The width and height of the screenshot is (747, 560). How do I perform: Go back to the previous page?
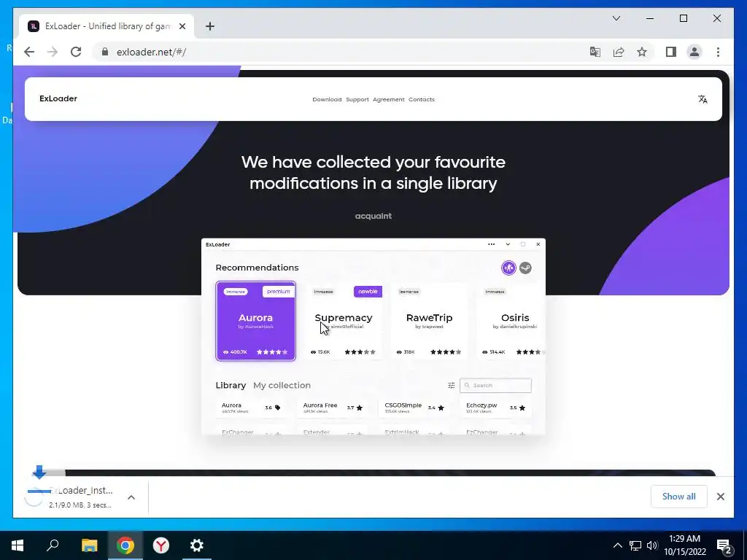point(29,52)
